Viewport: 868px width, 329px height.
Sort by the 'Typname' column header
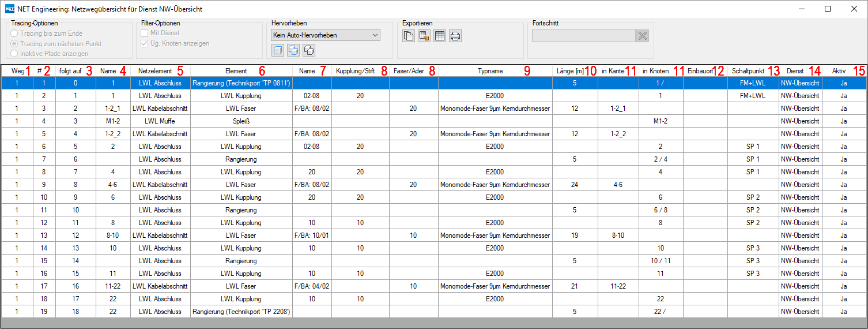[495, 70]
